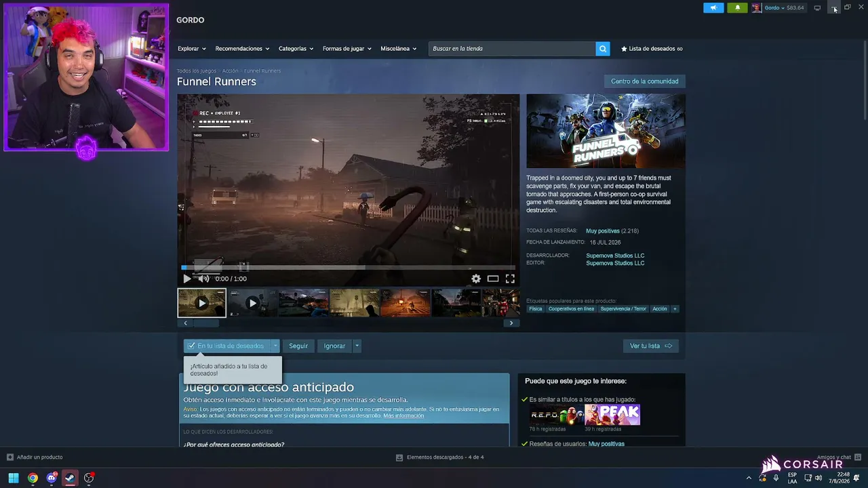Expand the Formas de jugar menu
Image resolution: width=868 pixels, height=488 pixels.
pos(347,49)
